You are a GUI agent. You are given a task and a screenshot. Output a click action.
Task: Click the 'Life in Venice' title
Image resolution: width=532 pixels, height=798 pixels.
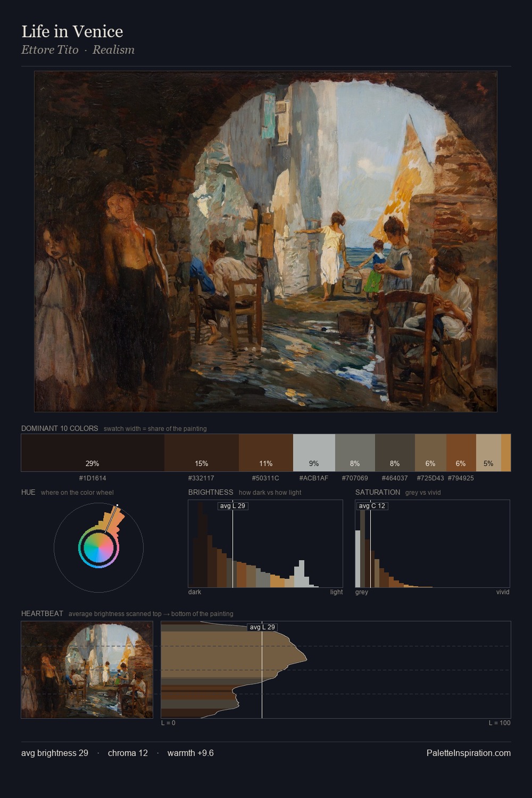point(72,31)
